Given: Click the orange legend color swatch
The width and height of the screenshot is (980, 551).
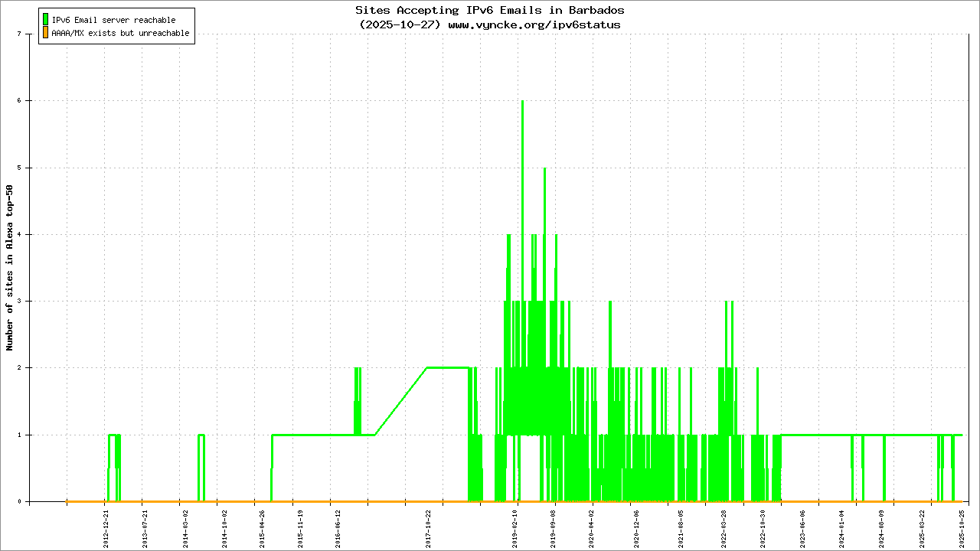Looking at the screenshot, I should coord(45,33).
